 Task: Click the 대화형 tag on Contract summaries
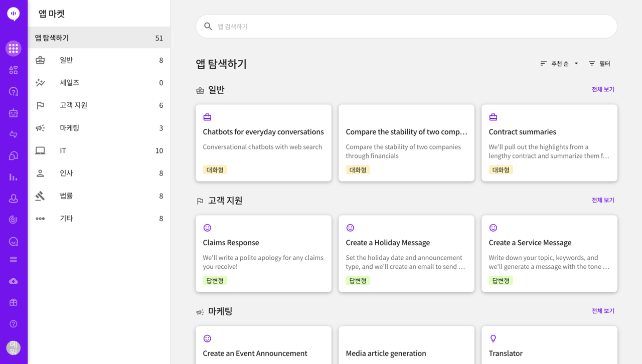point(501,169)
